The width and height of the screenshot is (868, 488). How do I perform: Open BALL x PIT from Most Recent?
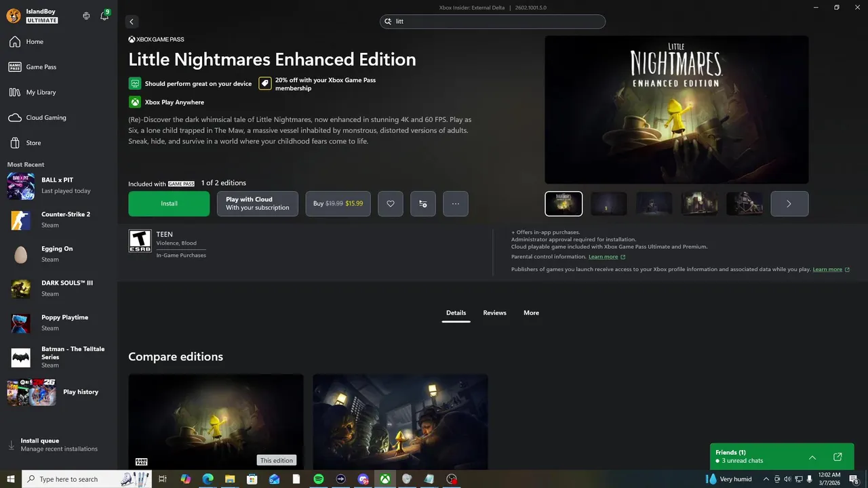58,185
